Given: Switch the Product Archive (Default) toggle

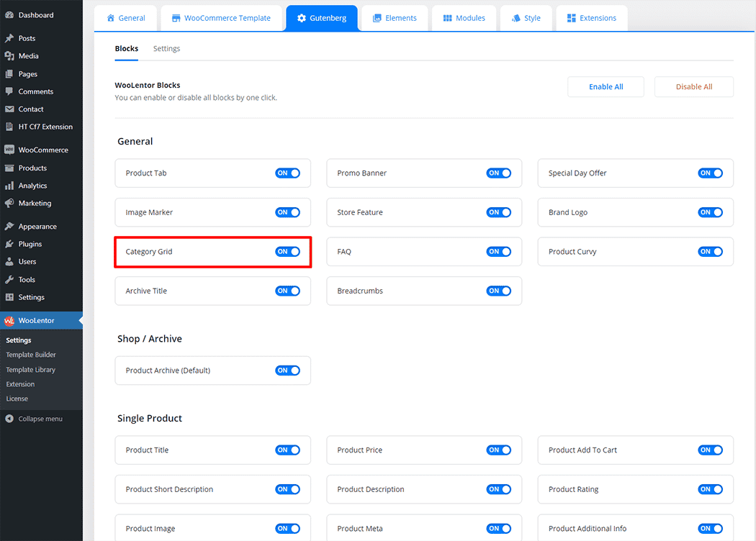Looking at the screenshot, I should pos(287,370).
